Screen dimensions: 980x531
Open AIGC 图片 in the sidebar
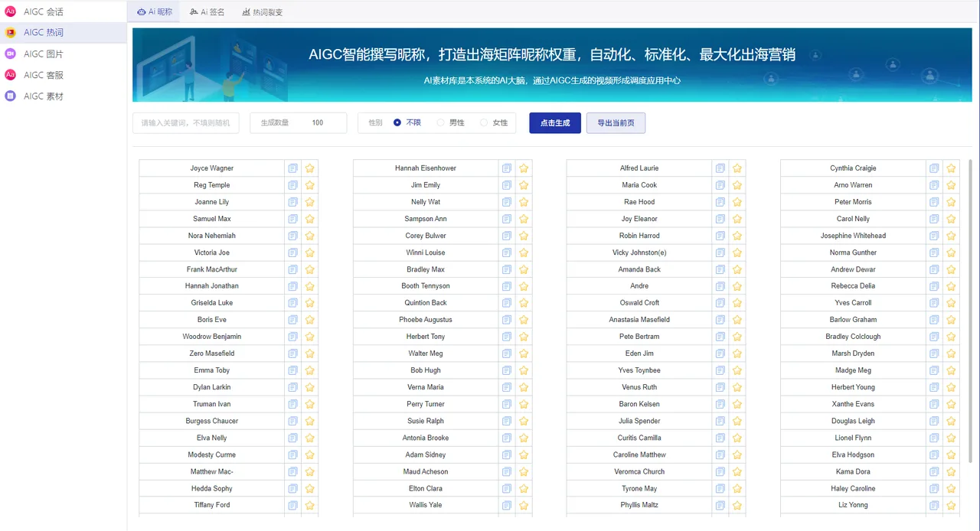point(44,54)
